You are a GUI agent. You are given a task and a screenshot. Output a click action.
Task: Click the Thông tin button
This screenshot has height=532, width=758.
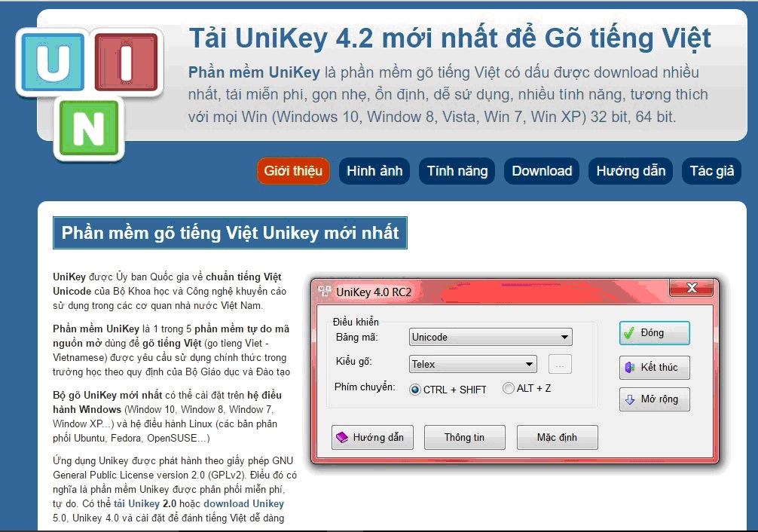click(464, 437)
